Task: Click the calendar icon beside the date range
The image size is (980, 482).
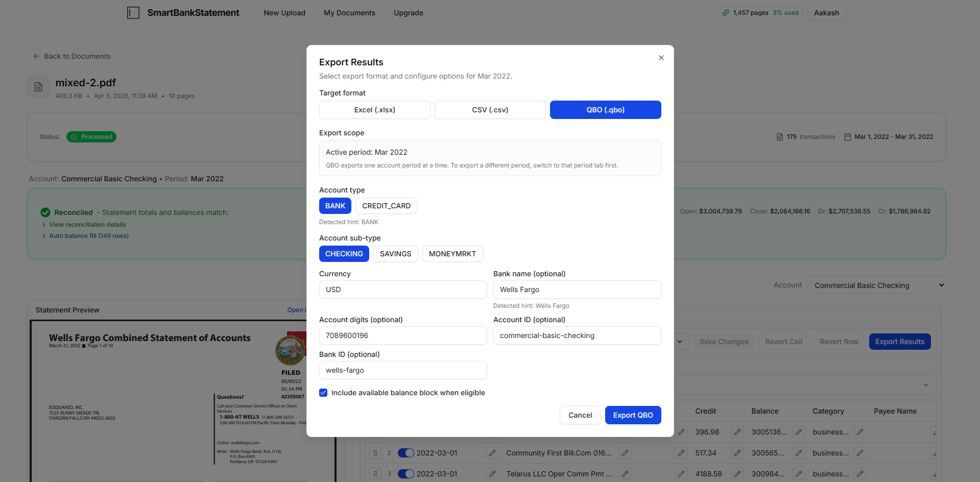Action: coord(847,136)
